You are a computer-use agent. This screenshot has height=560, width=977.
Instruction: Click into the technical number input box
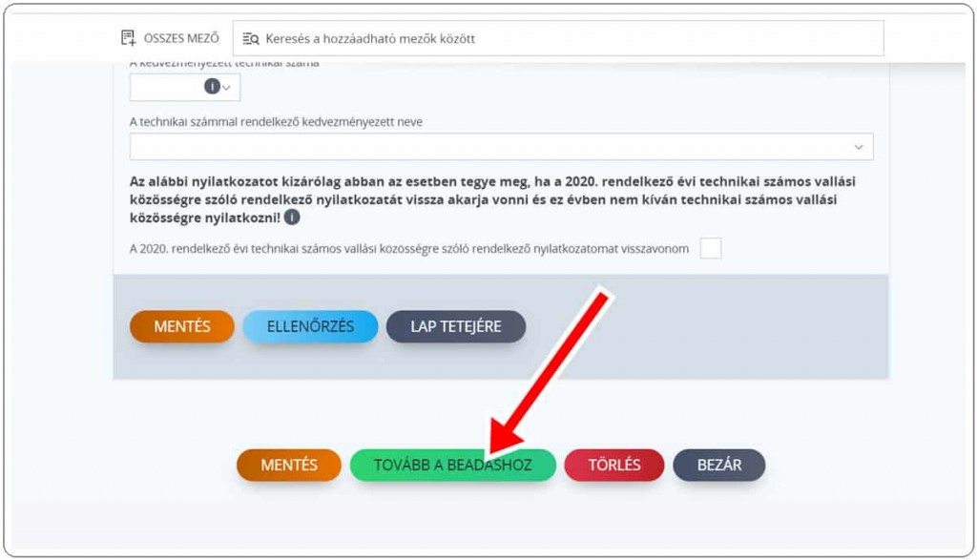pos(165,88)
